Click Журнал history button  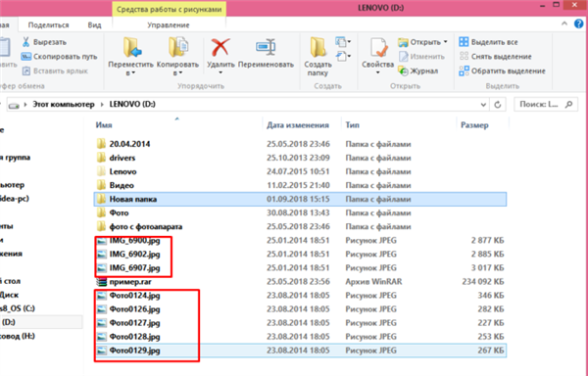point(417,70)
